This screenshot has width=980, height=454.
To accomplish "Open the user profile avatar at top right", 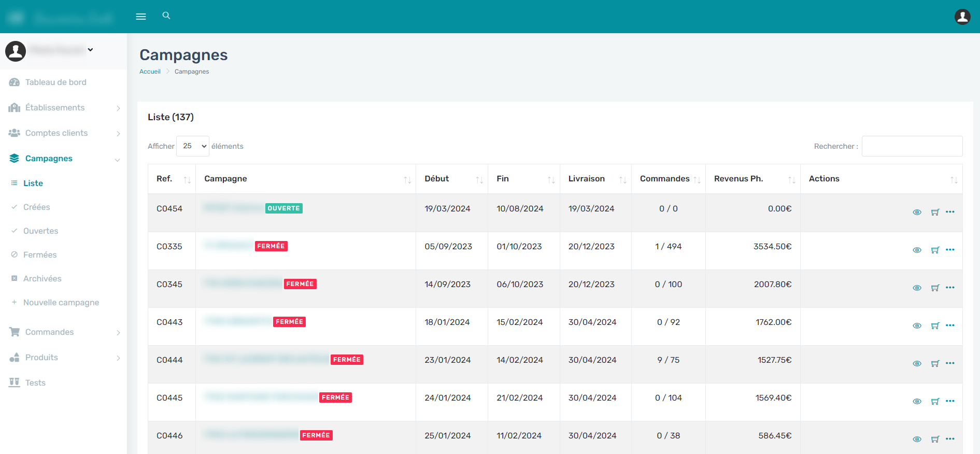I will point(962,17).
